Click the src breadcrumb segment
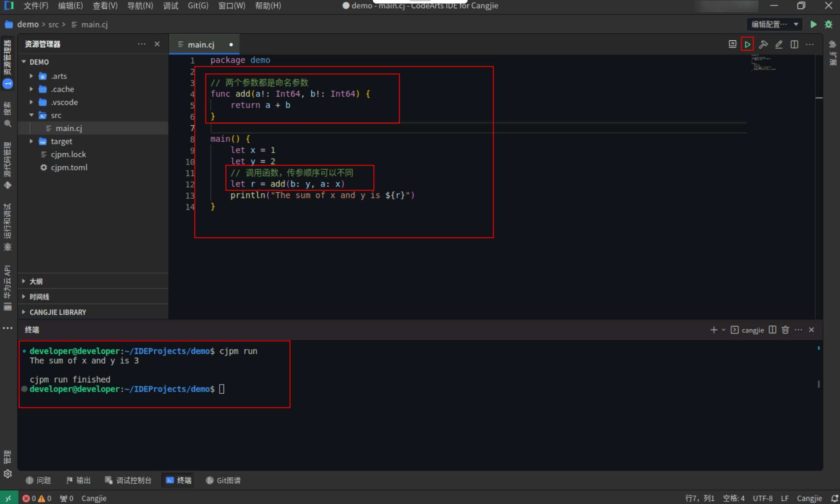The height and width of the screenshot is (504, 840). pos(54,25)
